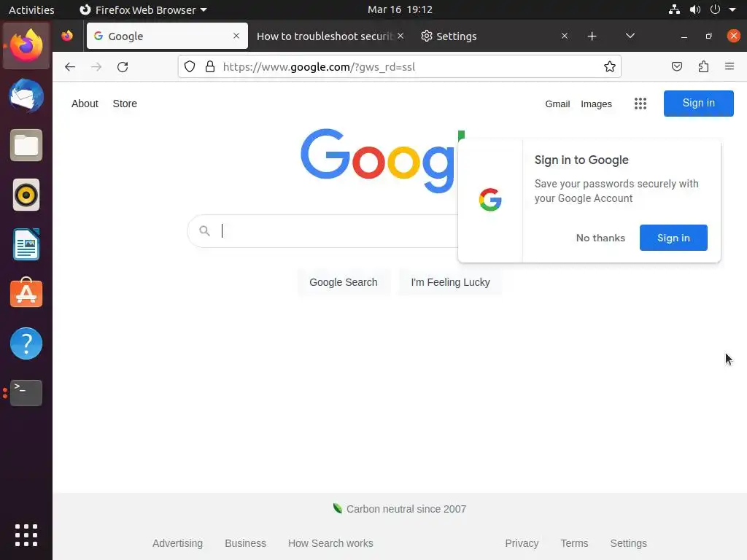The image size is (747, 560).
Task: Dismiss the popup with No thanks
Action: click(600, 238)
